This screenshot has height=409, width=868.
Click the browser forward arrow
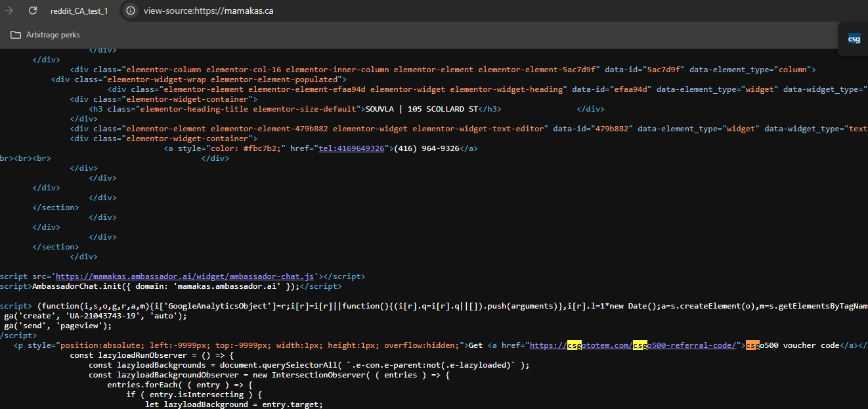point(9,11)
